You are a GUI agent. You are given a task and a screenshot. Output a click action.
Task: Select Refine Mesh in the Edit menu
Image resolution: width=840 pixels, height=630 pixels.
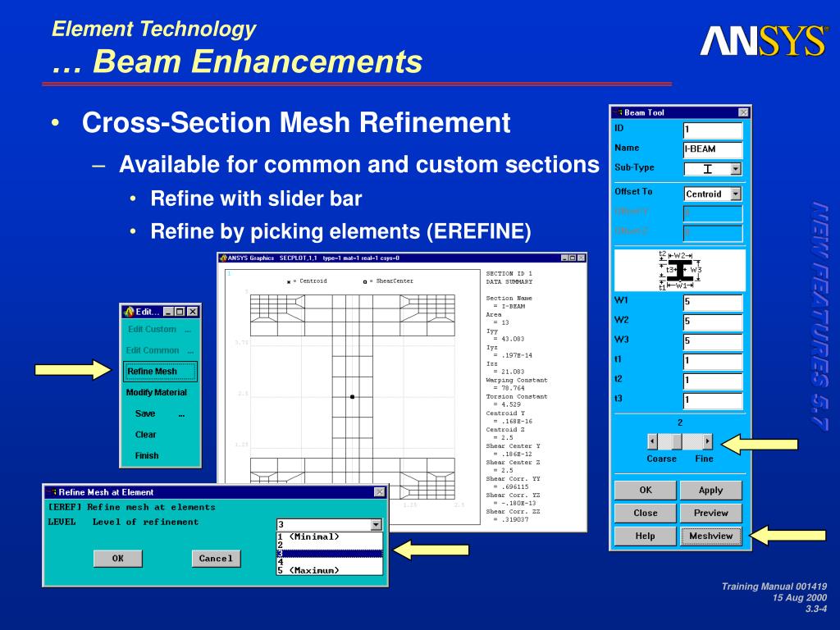160,372
